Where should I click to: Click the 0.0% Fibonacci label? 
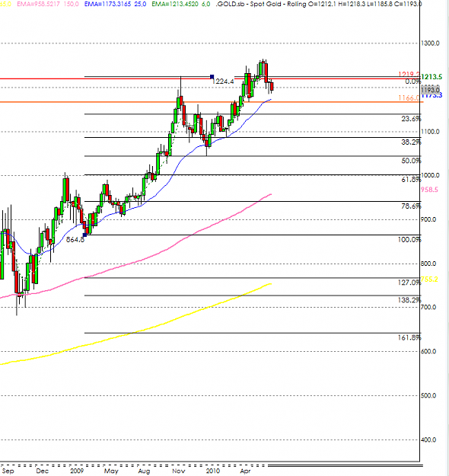coord(413,81)
